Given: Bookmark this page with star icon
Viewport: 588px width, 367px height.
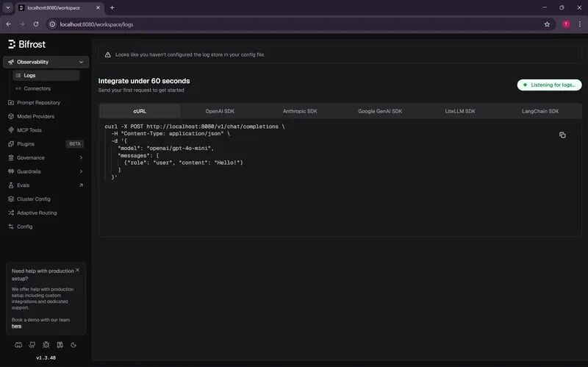Looking at the screenshot, I should 547,24.
